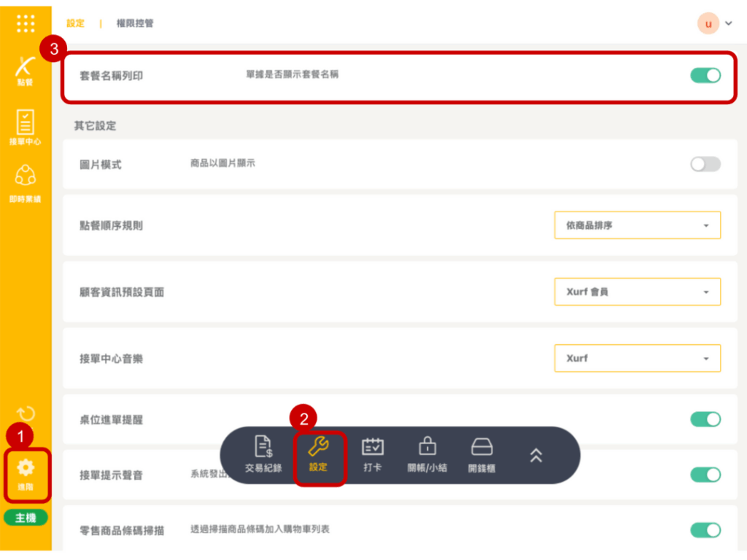This screenshot has height=560, width=747.
Task: Open 打卡 clock-in icon
Action: point(373,455)
